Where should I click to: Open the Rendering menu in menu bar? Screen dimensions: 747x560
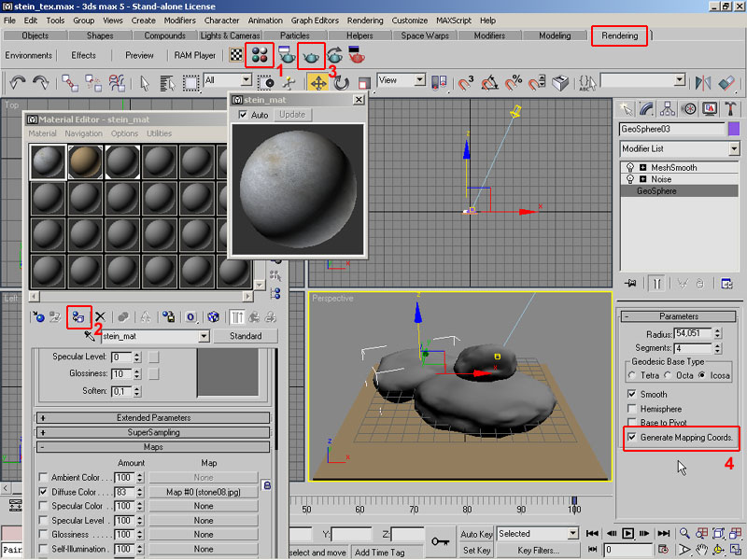coord(364,20)
